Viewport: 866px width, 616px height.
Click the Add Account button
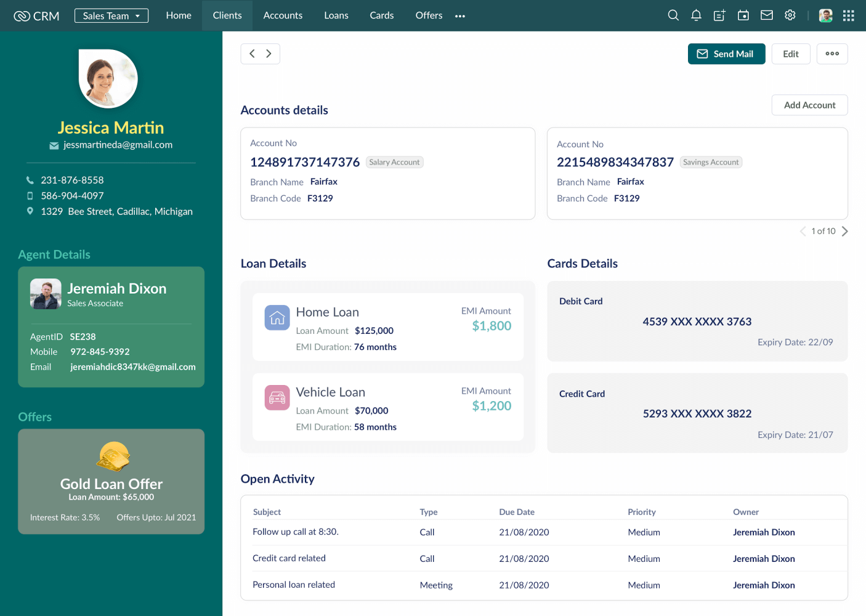tap(810, 105)
